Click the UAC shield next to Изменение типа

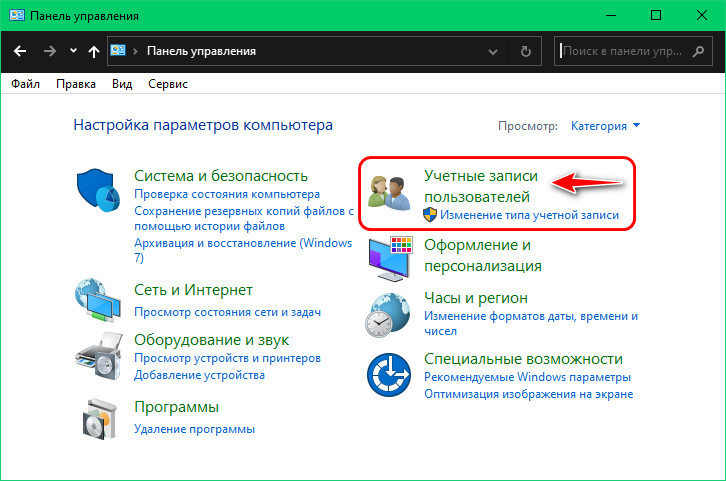430,215
